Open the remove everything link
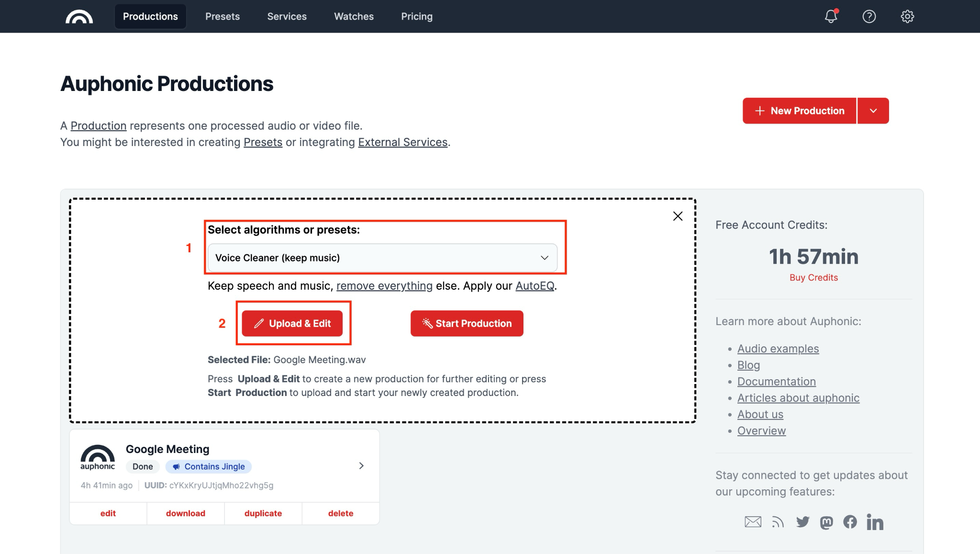 coord(384,286)
